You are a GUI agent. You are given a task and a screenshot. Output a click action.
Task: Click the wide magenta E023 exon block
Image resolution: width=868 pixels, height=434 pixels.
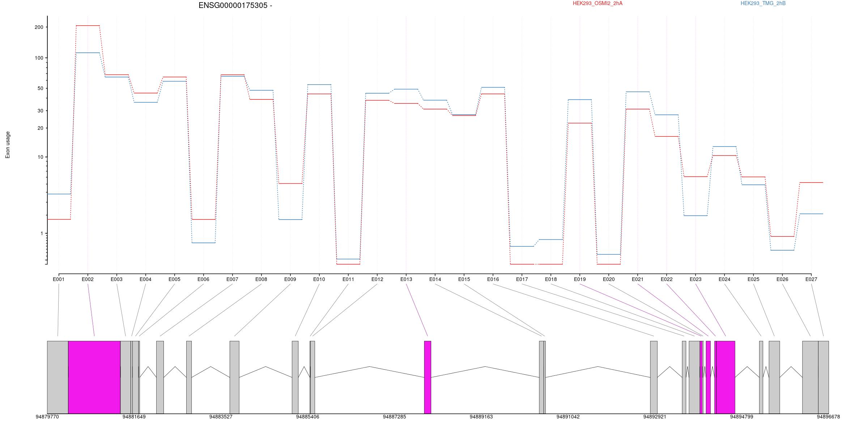(x=726, y=377)
